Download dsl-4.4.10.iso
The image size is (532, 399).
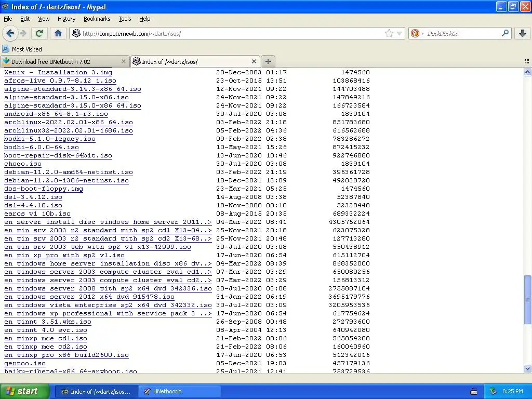click(x=33, y=205)
